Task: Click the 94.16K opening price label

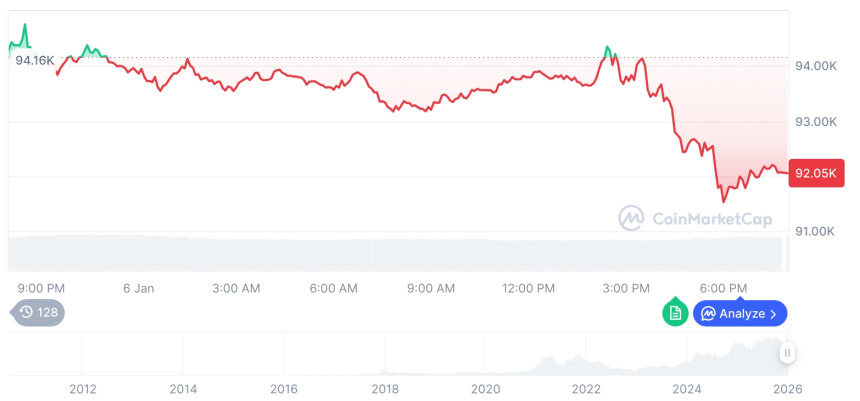Action: coord(35,60)
